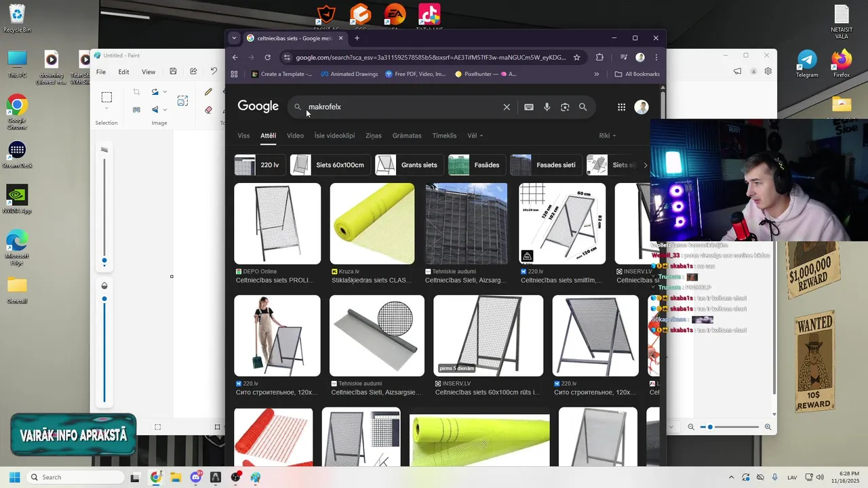Open the NVIDIA App desktop icon
Viewport: 868px width, 488px height.
[17, 199]
